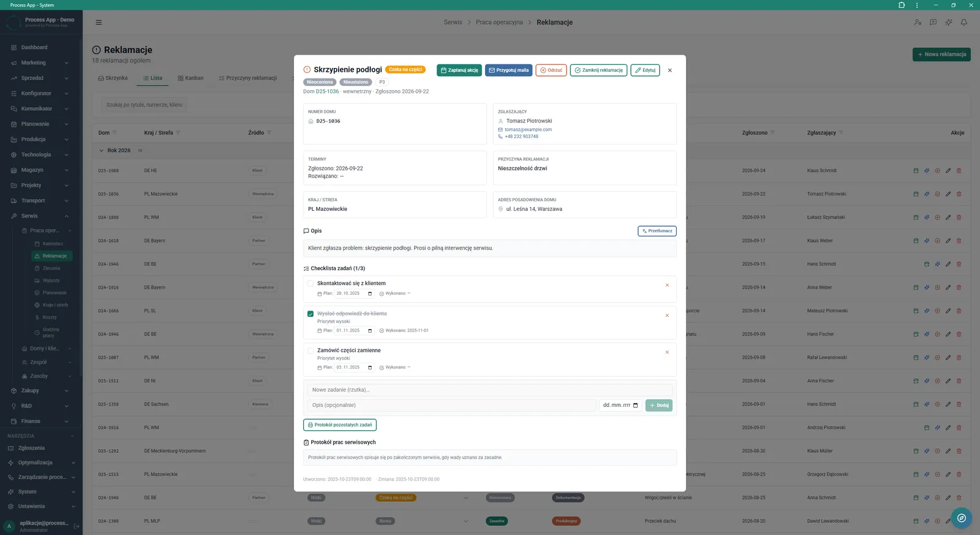
Task: Switch to Przyczyny reklamacji tab
Action: point(247,78)
